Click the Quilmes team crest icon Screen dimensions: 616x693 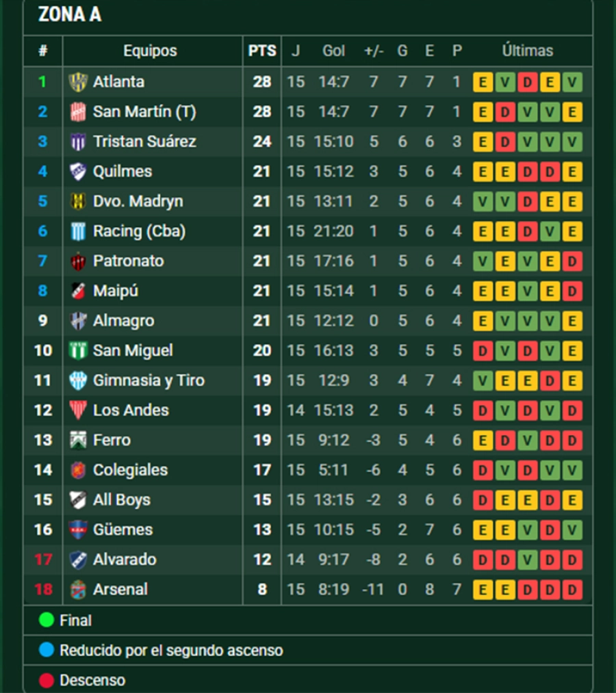tap(78, 172)
